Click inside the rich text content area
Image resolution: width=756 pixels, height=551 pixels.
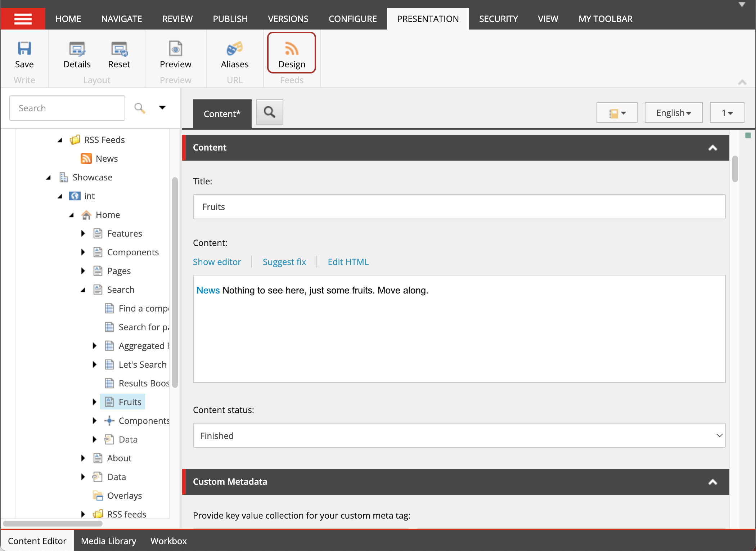click(459, 329)
